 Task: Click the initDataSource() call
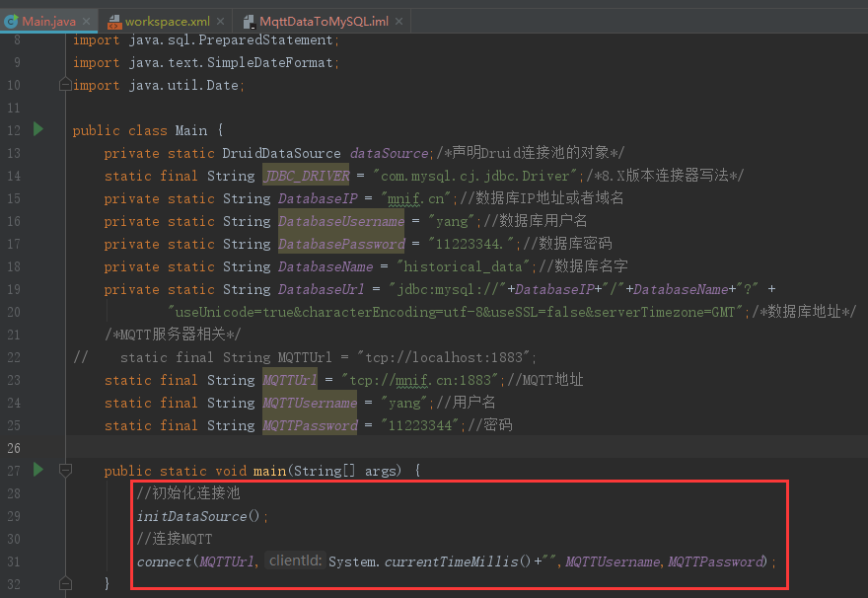(x=198, y=516)
